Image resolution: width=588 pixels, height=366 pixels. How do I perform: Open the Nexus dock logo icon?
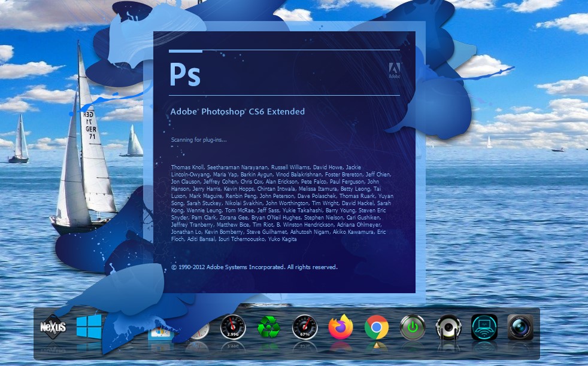[x=53, y=327]
